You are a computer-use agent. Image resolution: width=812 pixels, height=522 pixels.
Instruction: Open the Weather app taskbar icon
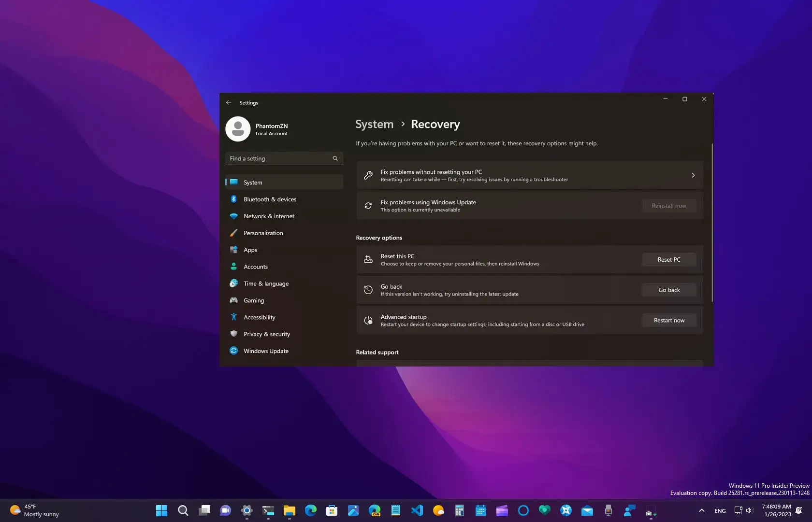click(438, 510)
